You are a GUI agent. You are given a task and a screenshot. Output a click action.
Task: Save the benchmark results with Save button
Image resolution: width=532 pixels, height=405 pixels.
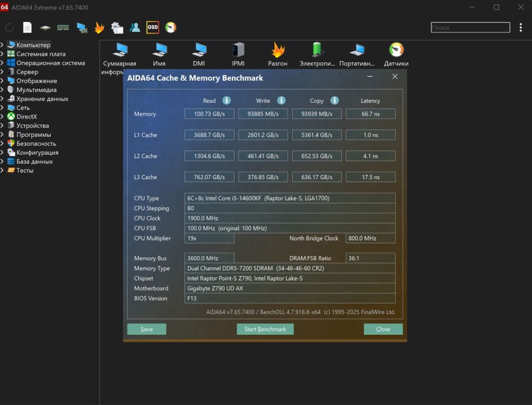147,329
